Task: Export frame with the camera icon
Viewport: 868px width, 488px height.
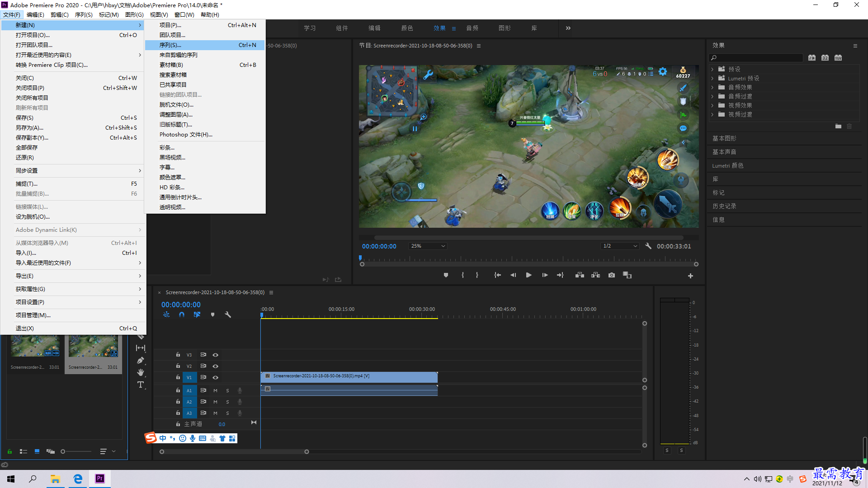Action: [612, 275]
